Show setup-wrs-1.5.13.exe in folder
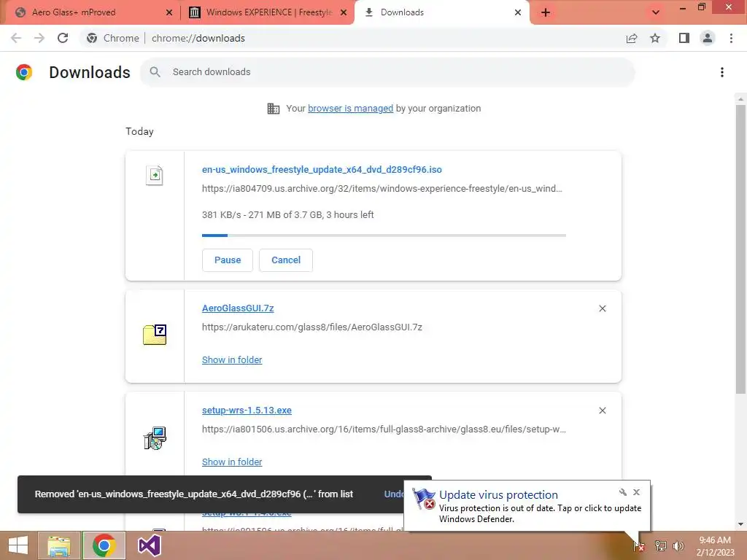The image size is (747, 560). point(232,462)
